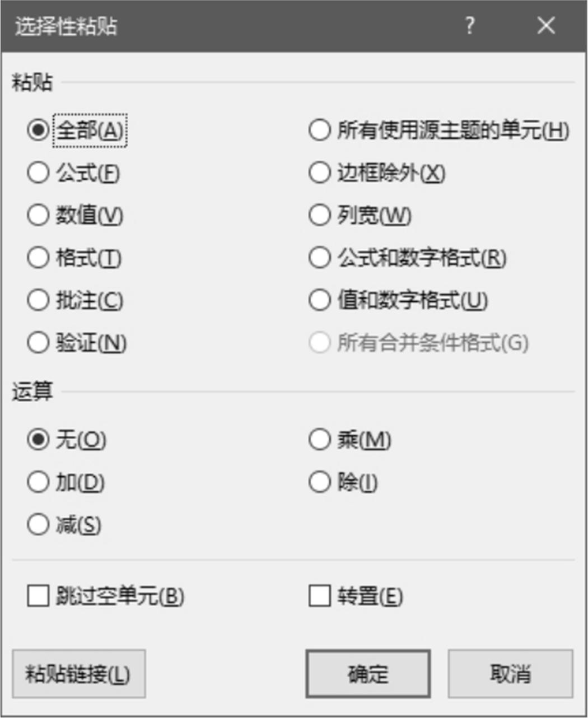Click the help question mark icon
Viewport: 588px width, 718px height.
coord(469,26)
